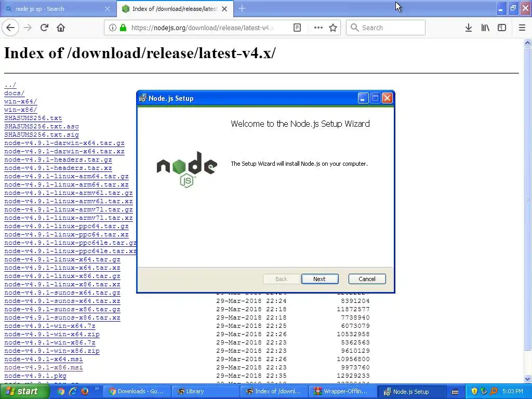Cancel the Node.js Setup wizard
Screen dimensions: 532x399
point(367,279)
